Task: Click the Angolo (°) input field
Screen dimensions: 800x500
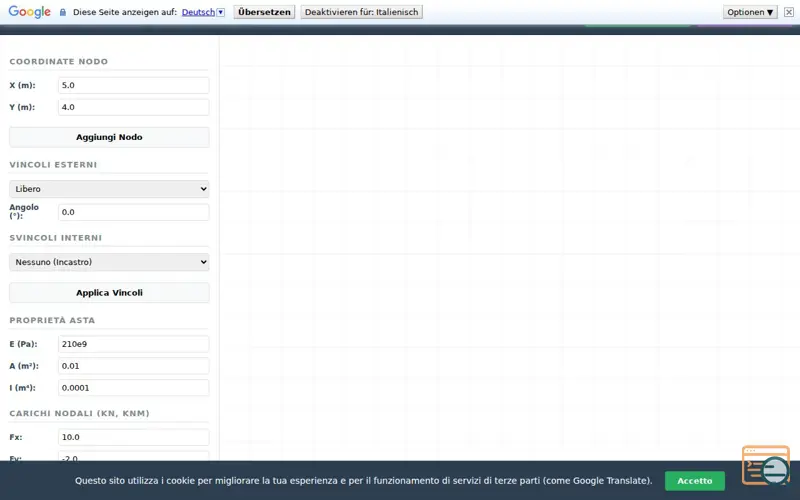Action: tap(134, 212)
